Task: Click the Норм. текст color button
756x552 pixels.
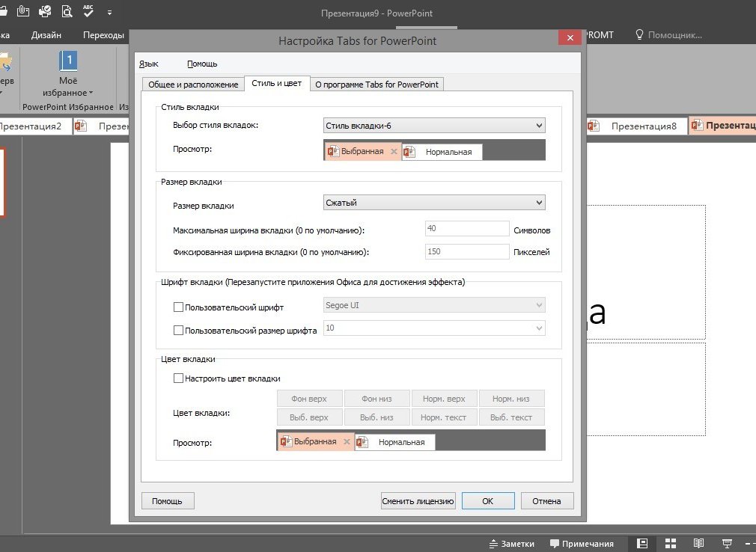Action: tap(444, 417)
